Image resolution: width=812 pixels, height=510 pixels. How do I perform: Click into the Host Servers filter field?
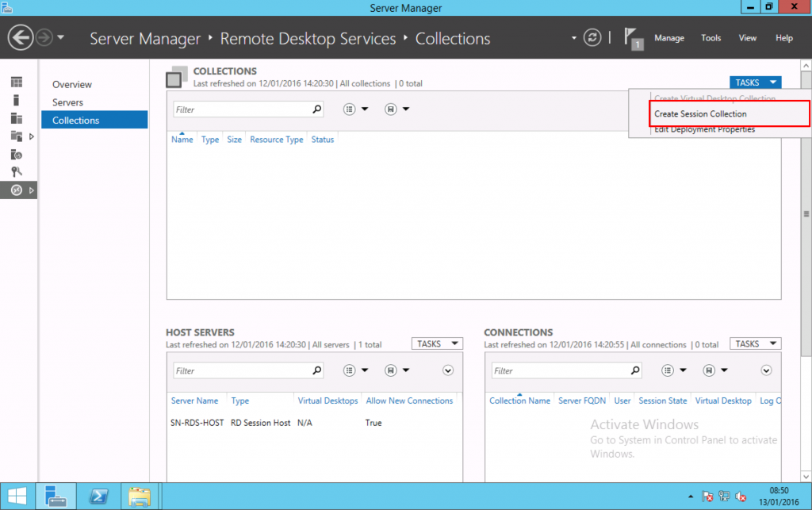click(242, 370)
